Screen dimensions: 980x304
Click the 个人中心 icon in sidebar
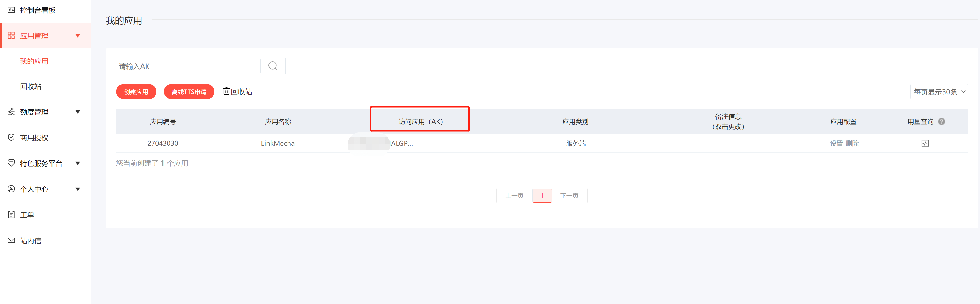tap(11, 188)
